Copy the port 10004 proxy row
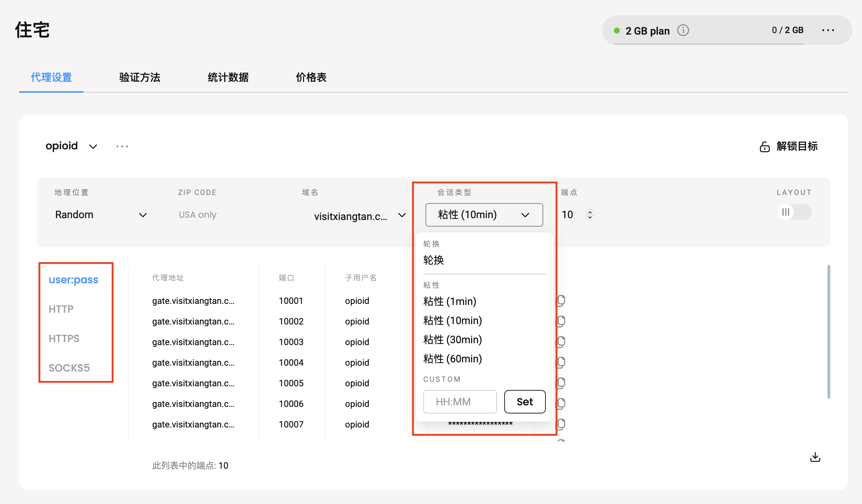This screenshot has height=504, width=862. pyautogui.click(x=561, y=363)
